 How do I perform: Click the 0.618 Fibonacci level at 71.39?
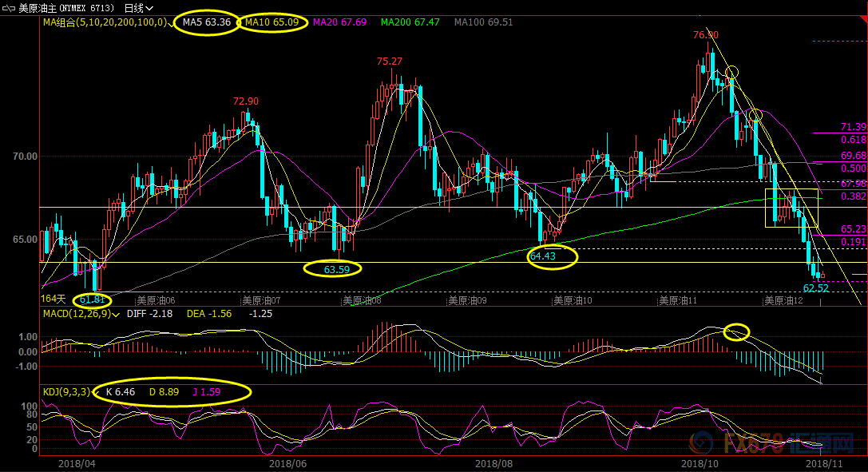[x=853, y=139]
